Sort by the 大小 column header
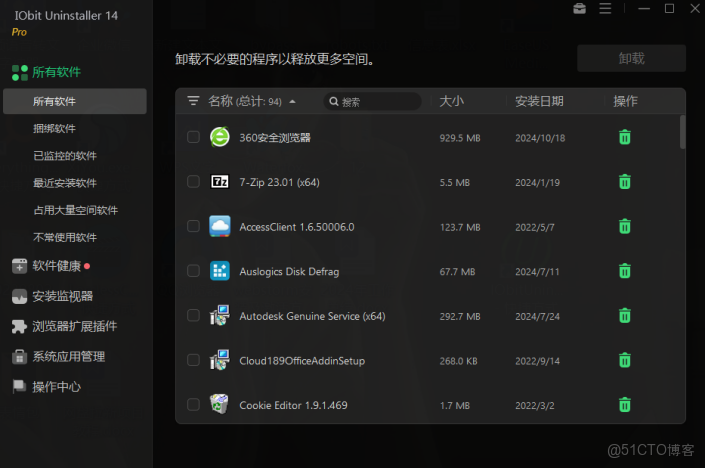Screen dimensions: 706x468 [x=451, y=101]
